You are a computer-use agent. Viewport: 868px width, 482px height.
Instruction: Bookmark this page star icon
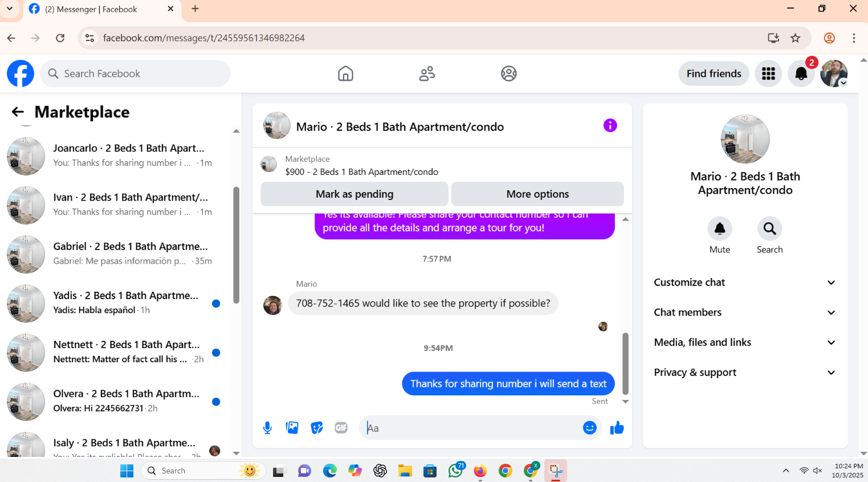tap(796, 38)
